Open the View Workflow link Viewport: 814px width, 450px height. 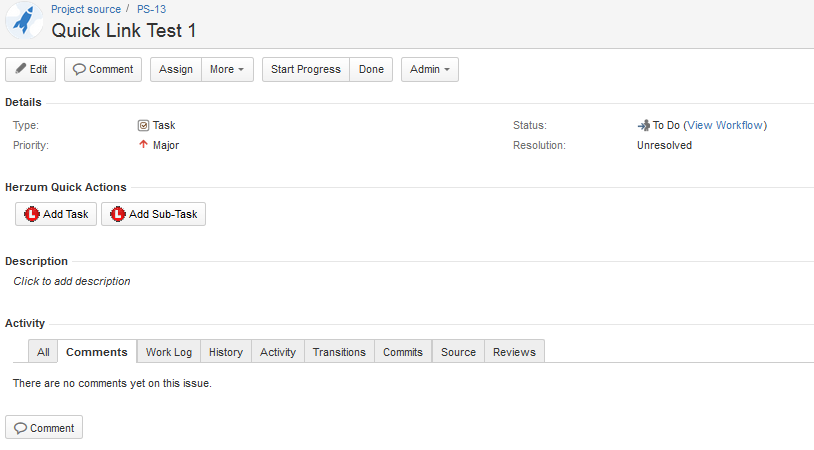[x=725, y=125]
